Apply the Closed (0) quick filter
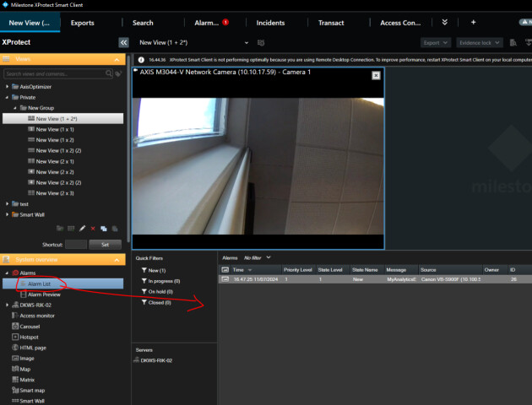This screenshot has width=532, height=405. (159, 302)
